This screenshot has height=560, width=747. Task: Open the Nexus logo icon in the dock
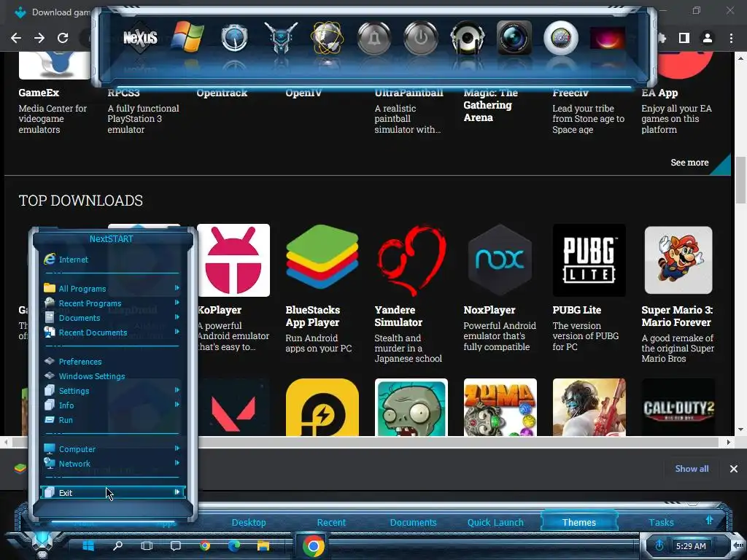click(140, 38)
